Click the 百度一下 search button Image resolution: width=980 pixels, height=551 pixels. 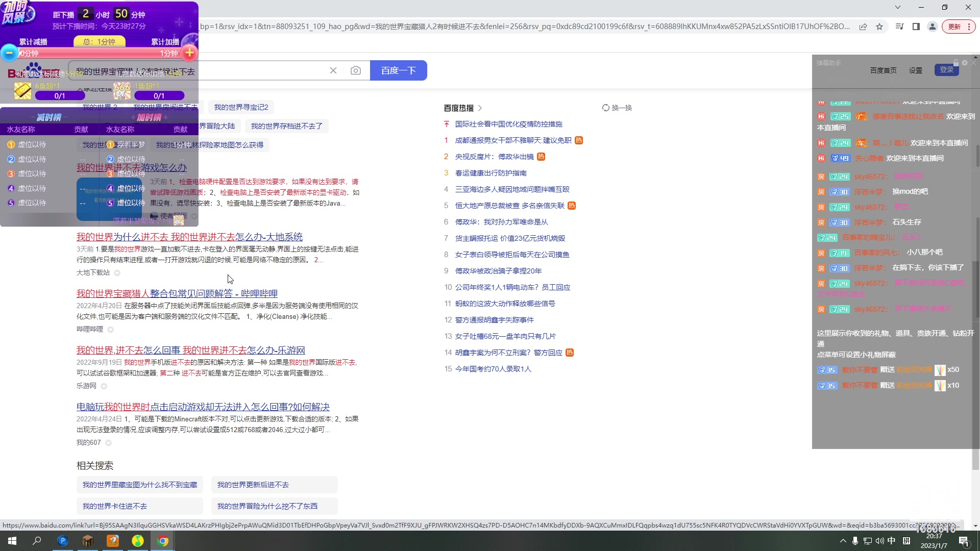(399, 70)
